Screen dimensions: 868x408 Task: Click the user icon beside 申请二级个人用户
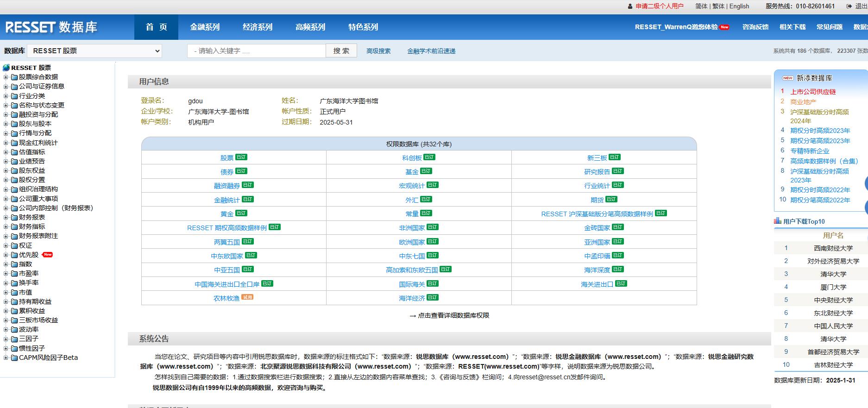click(630, 6)
